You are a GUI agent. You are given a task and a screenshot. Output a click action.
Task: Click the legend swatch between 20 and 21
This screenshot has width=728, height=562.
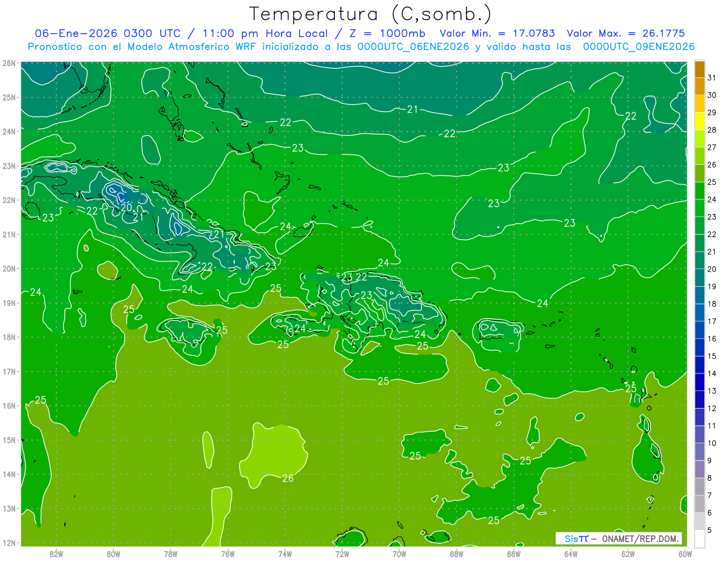699,261
